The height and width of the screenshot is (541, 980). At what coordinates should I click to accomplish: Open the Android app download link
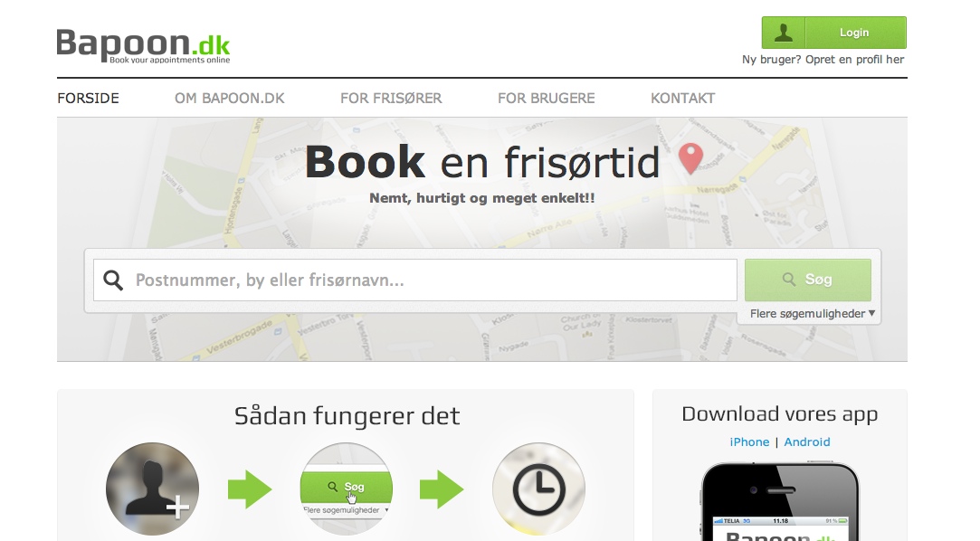click(x=807, y=441)
